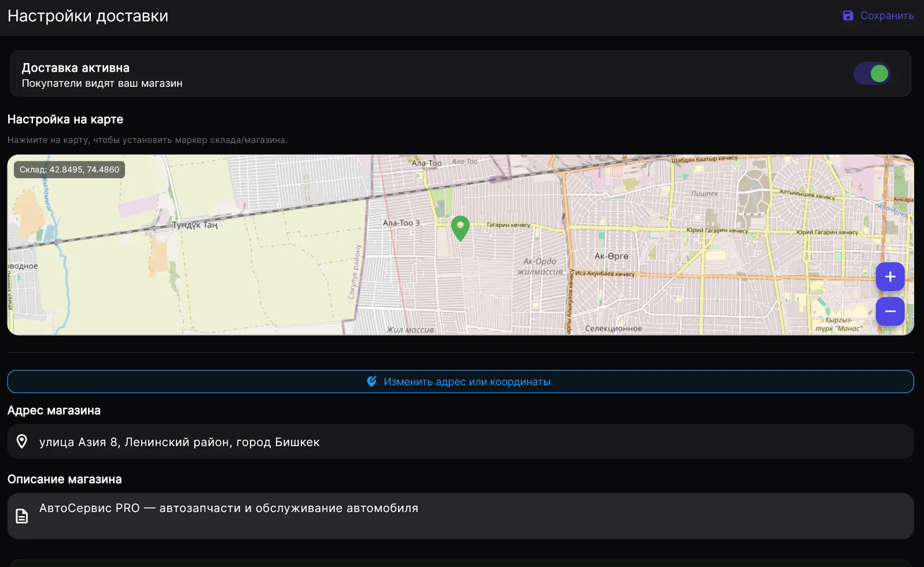This screenshot has width=924, height=567.
Task: Click the location pin icon in the address field
Action: click(22, 441)
